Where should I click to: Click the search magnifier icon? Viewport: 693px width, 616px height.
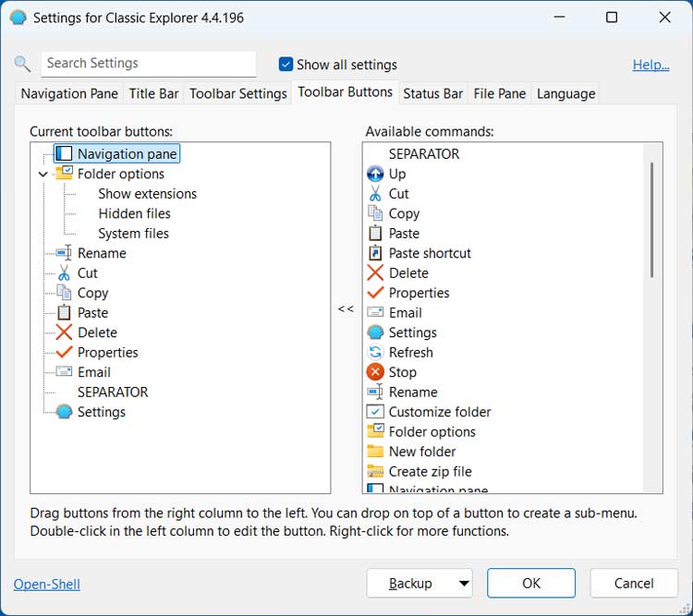[x=22, y=64]
